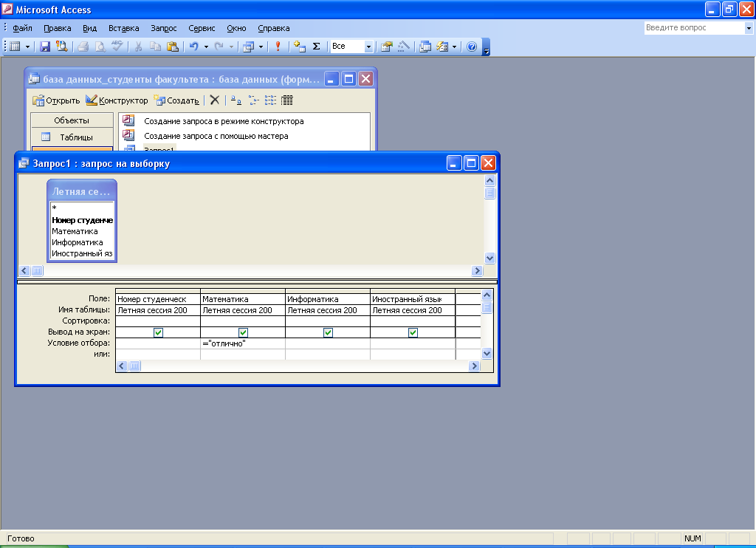756x548 pixels.
Task: Open the Запрос menu
Action: tap(164, 28)
